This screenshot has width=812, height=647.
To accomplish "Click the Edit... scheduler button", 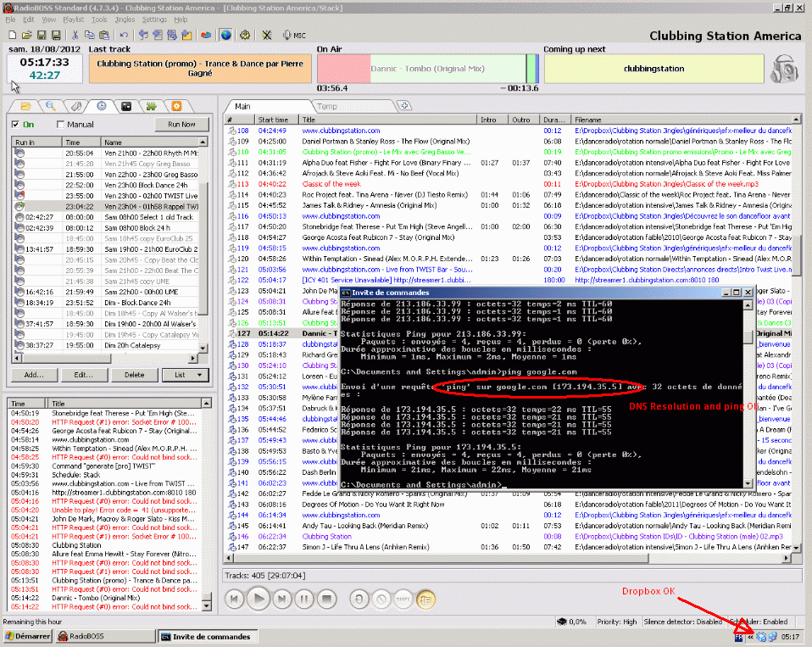I will pyautogui.click(x=83, y=375).
